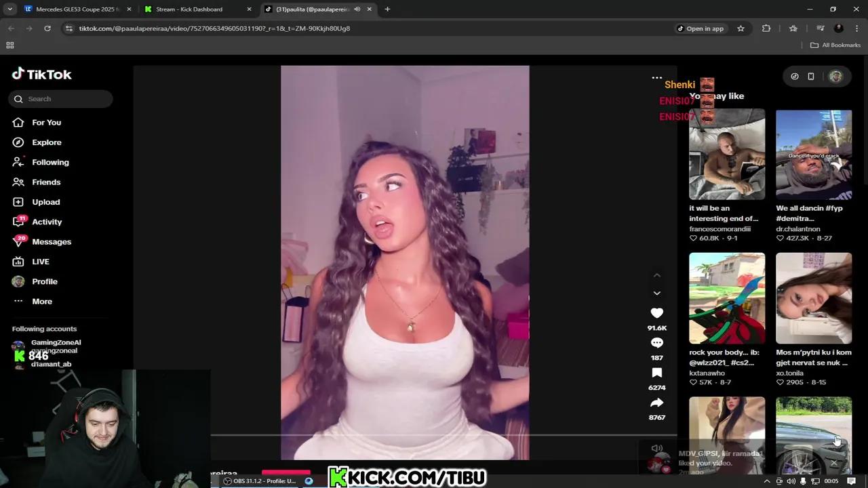Open video options three-dot menu
868x488 pixels.
pyautogui.click(x=656, y=78)
